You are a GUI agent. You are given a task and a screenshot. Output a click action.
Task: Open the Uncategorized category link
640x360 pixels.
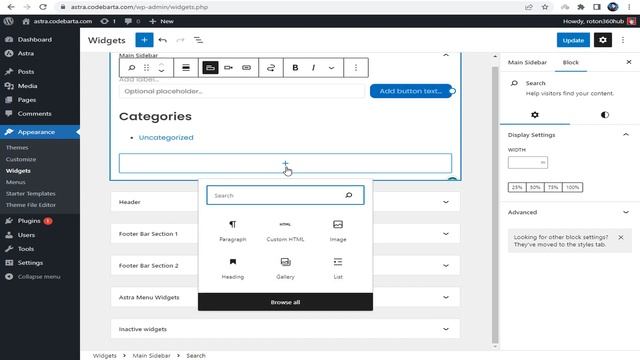pos(166,138)
